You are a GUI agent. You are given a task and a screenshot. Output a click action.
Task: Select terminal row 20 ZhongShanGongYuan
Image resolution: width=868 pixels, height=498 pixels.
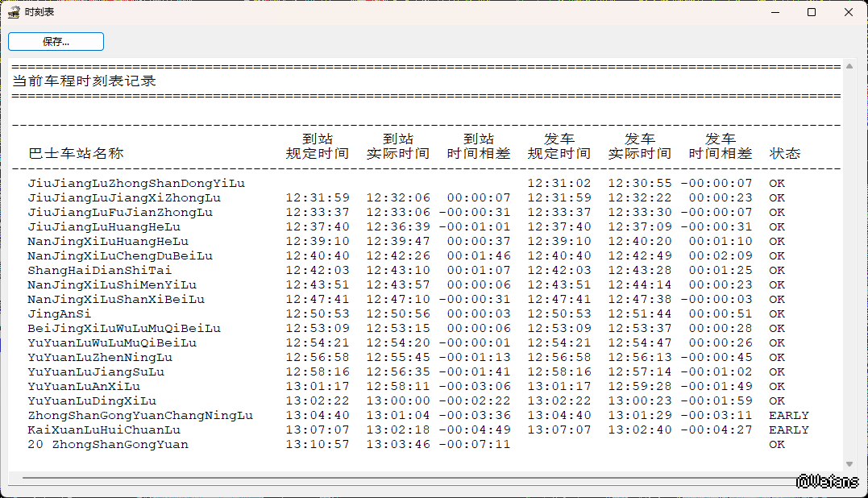tap(108, 444)
